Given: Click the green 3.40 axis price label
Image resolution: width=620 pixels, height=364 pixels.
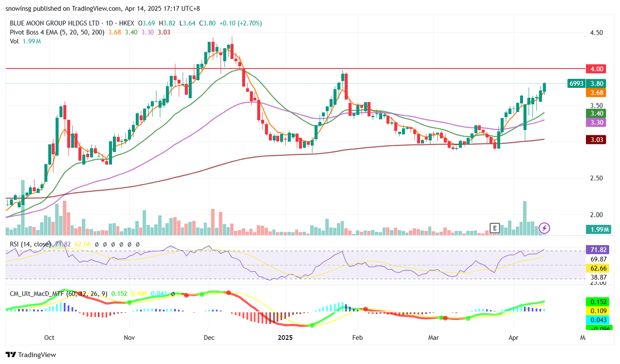Looking at the screenshot, I should click(x=596, y=113).
